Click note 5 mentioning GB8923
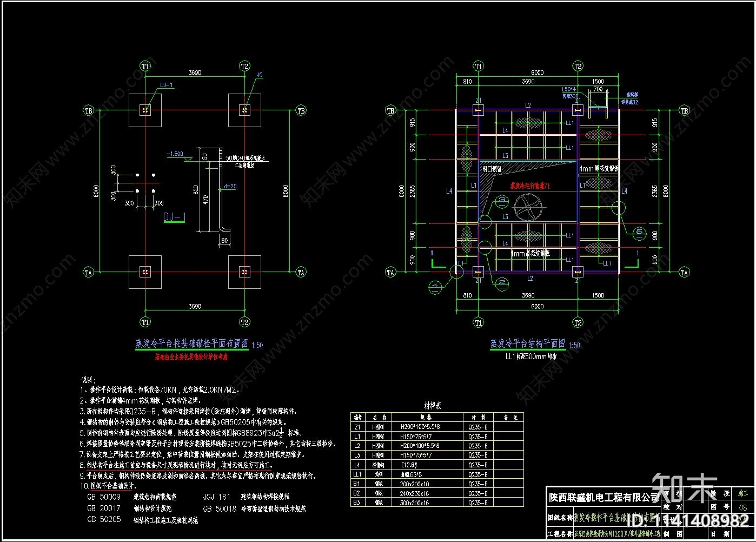This screenshot has width=756, height=542. click(191, 433)
